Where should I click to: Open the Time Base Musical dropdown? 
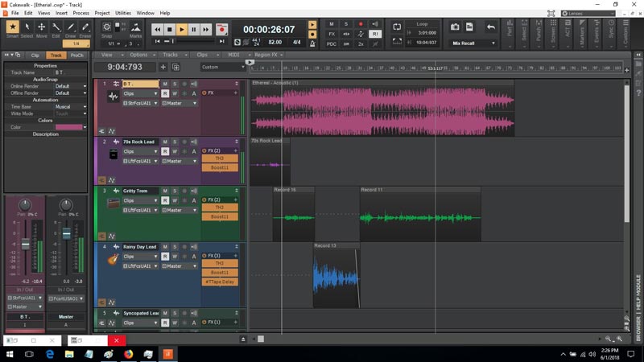71,107
